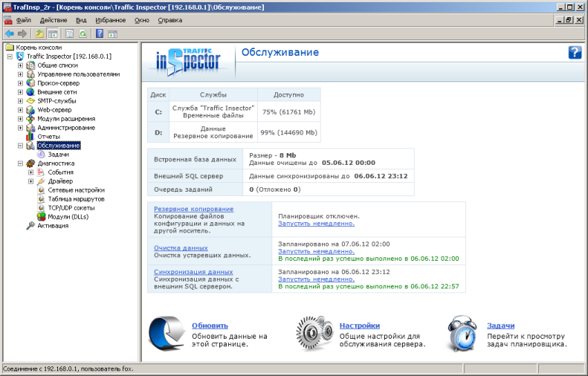Click the Управление пользователями tree icon
Viewport: 588px width, 376px height.
[x=30, y=74]
